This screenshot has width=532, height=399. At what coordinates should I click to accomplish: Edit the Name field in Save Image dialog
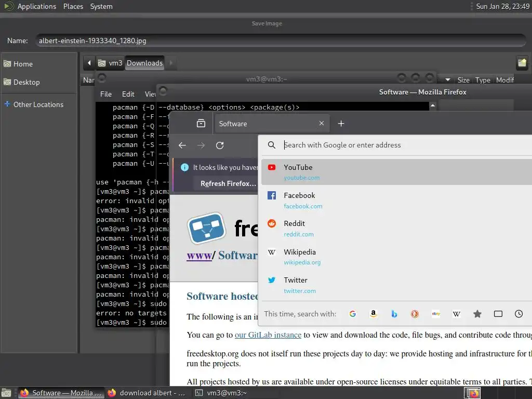(x=281, y=41)
